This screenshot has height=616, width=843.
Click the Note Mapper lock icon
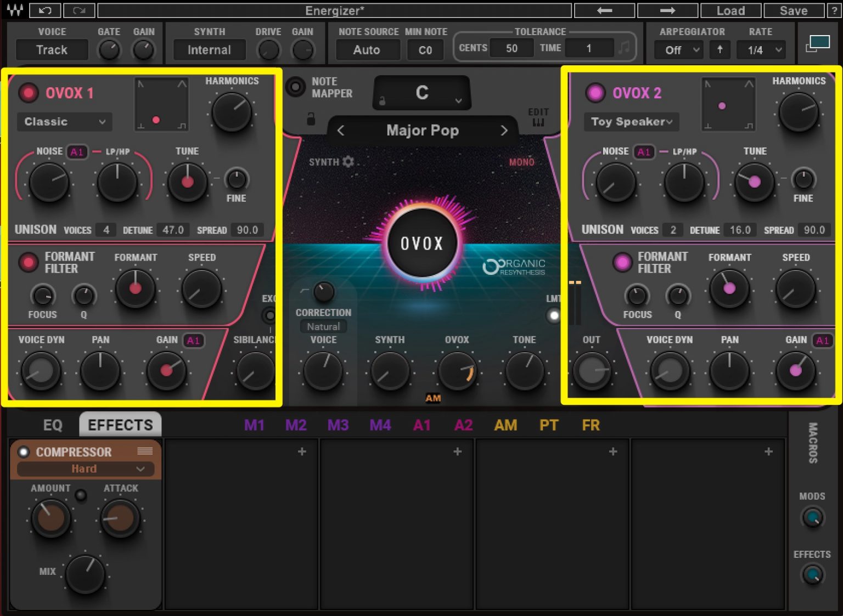311,119
